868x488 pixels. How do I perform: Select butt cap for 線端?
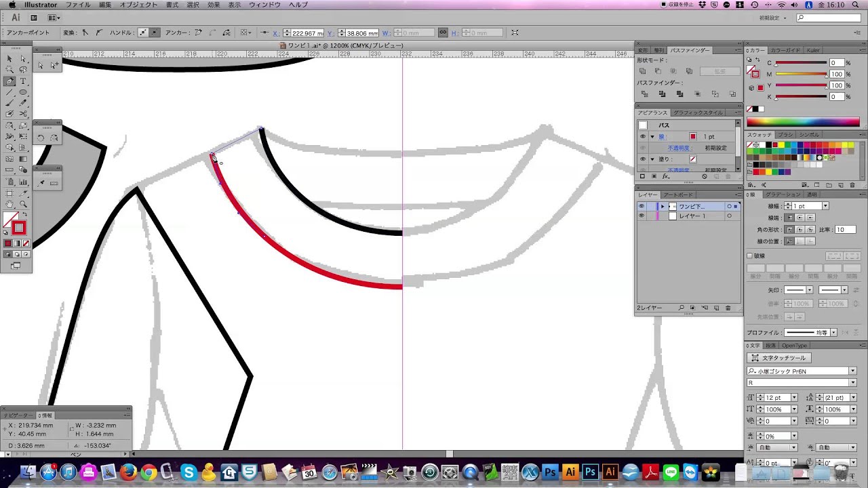coord(789,218)
